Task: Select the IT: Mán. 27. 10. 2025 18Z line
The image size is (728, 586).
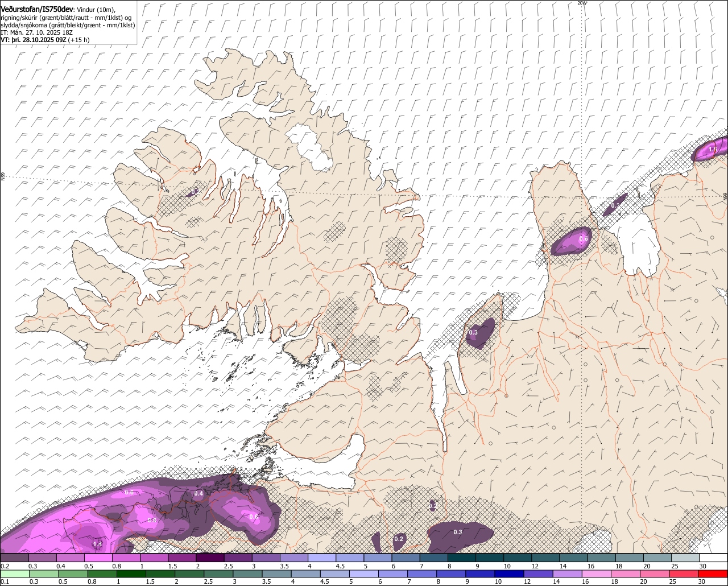Action: 37,32
